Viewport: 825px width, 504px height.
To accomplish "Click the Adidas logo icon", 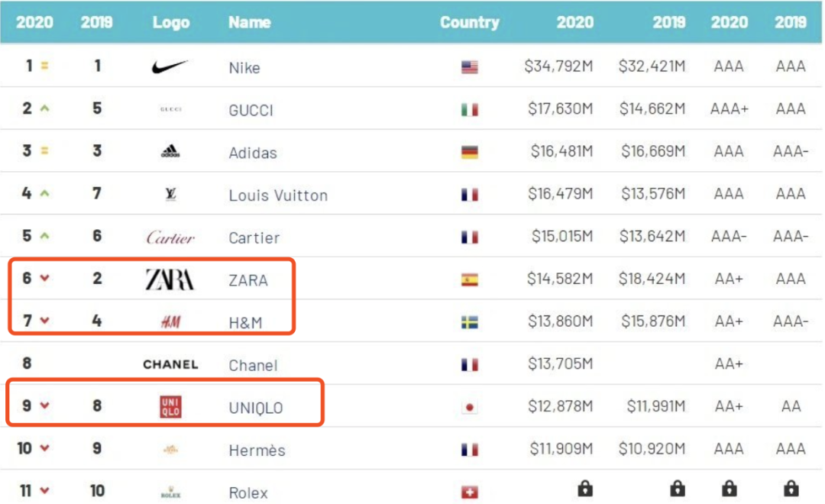I will click(170, 151).
